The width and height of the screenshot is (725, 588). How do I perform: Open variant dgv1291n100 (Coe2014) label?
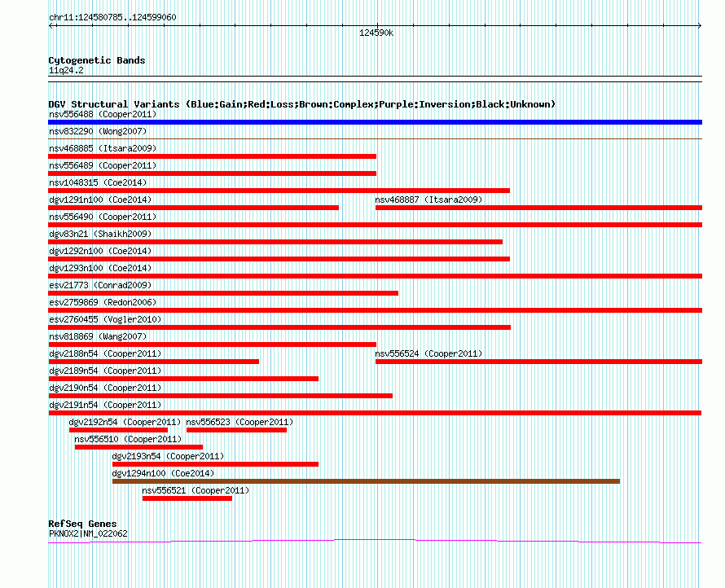click(100, 200)
